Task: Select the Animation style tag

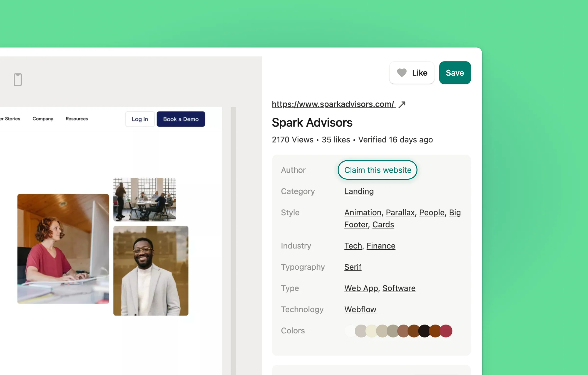Action: 363,212
